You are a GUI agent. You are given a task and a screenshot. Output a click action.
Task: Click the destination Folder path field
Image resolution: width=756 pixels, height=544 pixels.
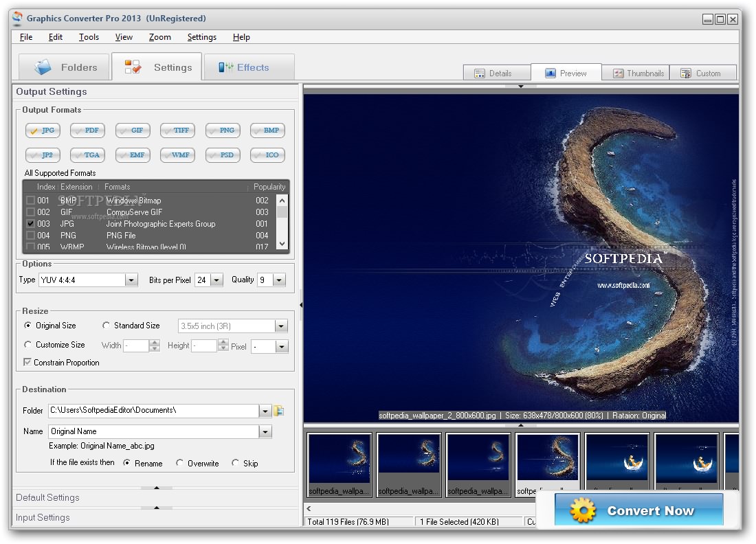[x=154, y=411]
